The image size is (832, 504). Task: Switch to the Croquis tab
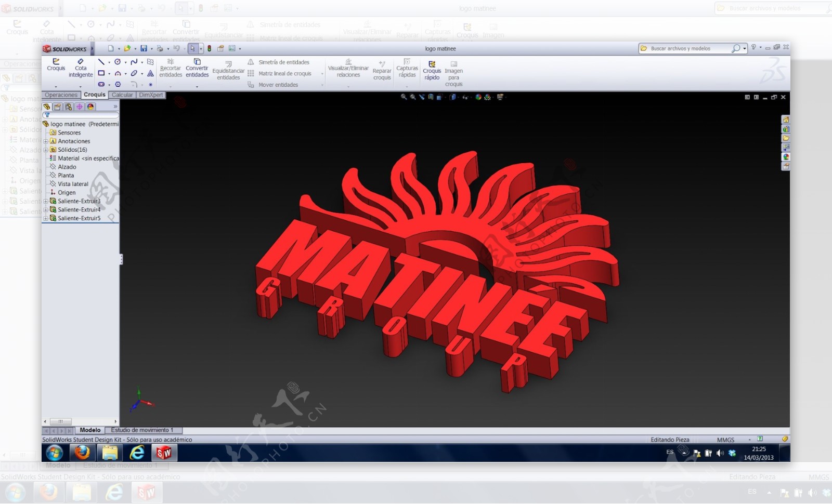pos(95,95)
